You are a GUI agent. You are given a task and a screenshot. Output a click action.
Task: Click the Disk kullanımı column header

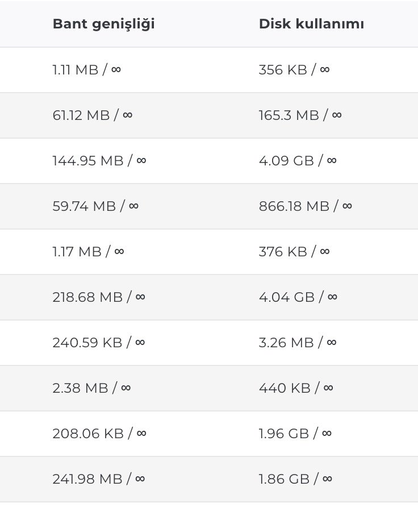[x=312, y=24]
